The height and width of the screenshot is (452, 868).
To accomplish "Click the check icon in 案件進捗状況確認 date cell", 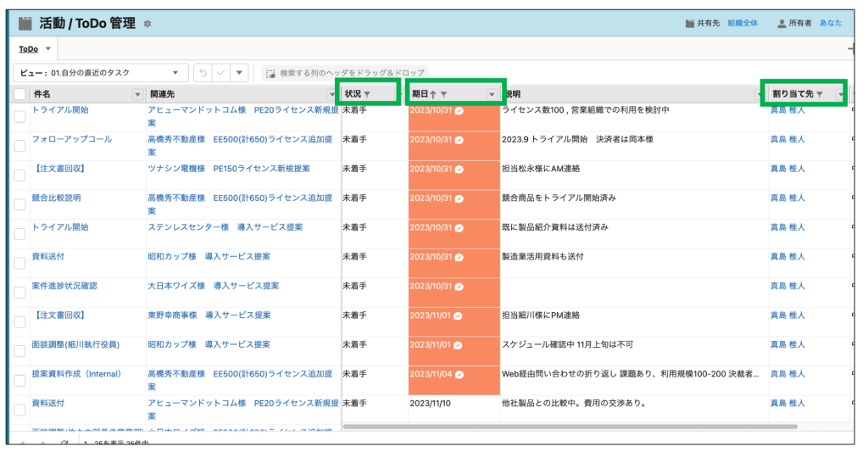I will pos(459,287).
